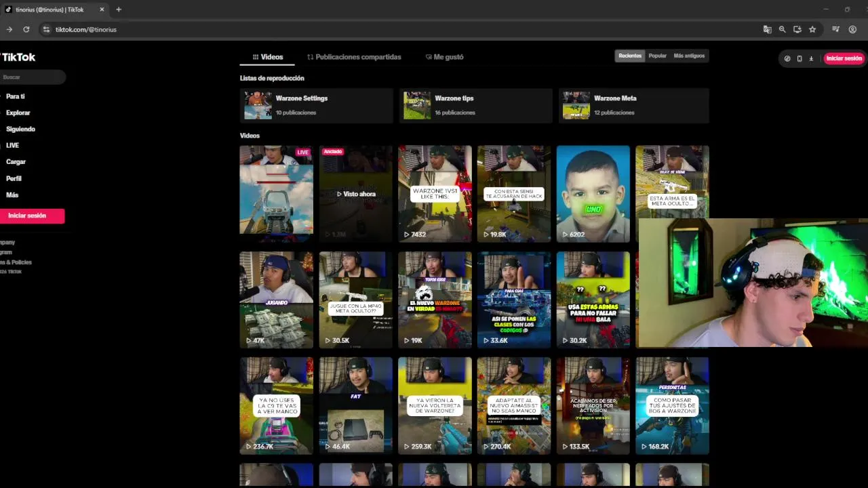Close the tinorius TikTok tab

(102, 9)
